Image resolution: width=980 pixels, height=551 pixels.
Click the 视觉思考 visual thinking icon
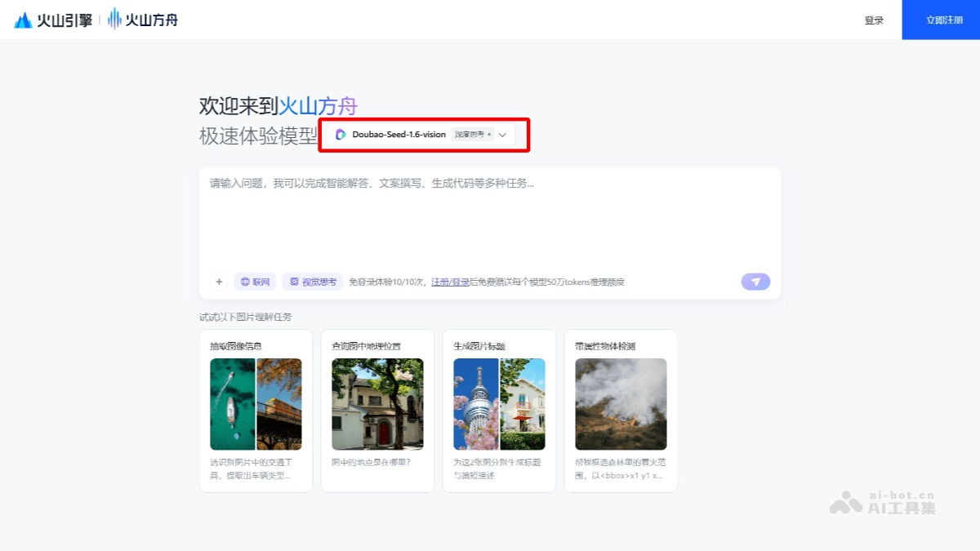click(x=295, y=282)
